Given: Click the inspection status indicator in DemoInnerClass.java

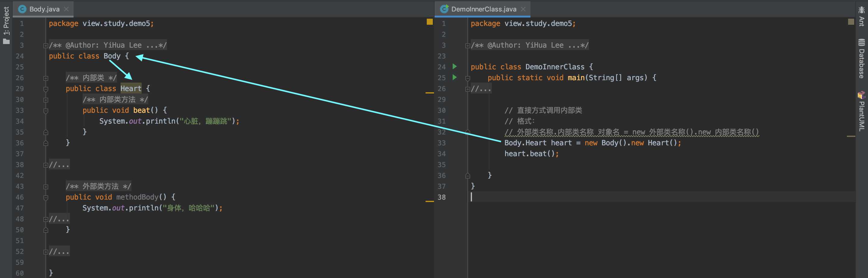Looking at the screenshot, I should [x=851, y=22].
